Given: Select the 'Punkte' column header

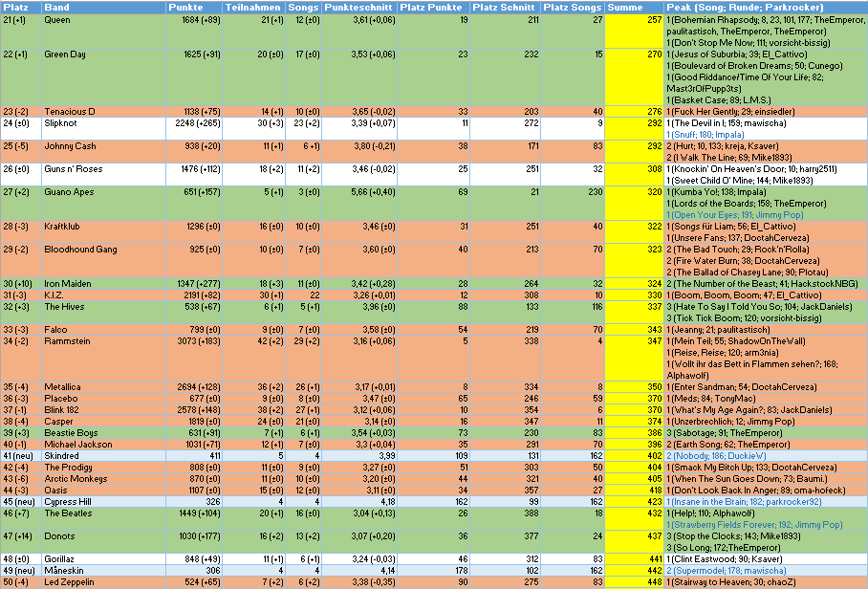Looking at the screenshot, I should click(194, 8).
